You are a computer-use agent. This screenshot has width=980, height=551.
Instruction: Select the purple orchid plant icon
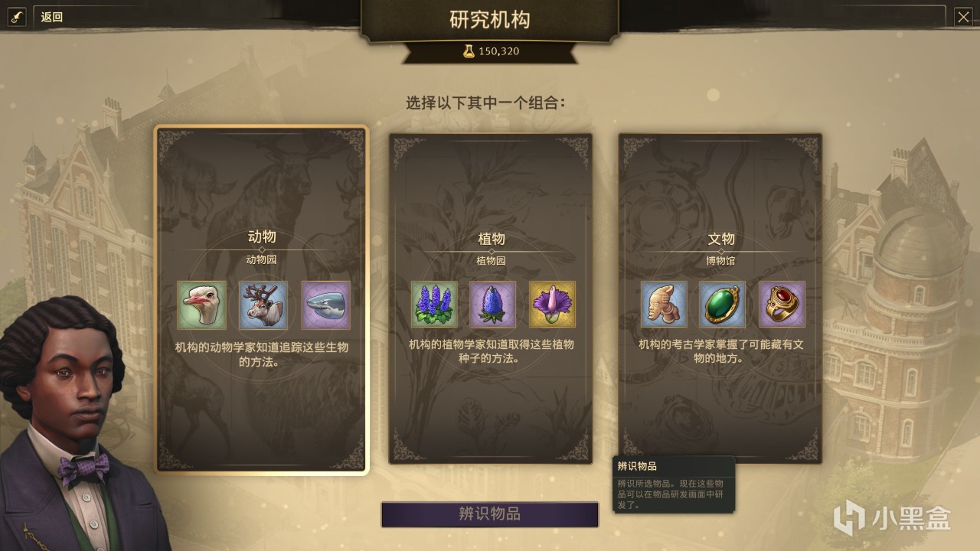coord(552,304)
